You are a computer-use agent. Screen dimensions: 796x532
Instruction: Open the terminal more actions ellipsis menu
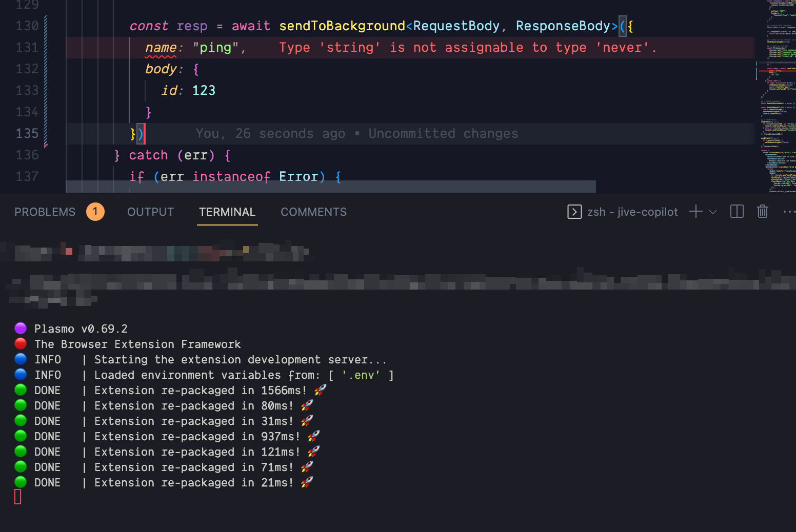tap(789, 211)
